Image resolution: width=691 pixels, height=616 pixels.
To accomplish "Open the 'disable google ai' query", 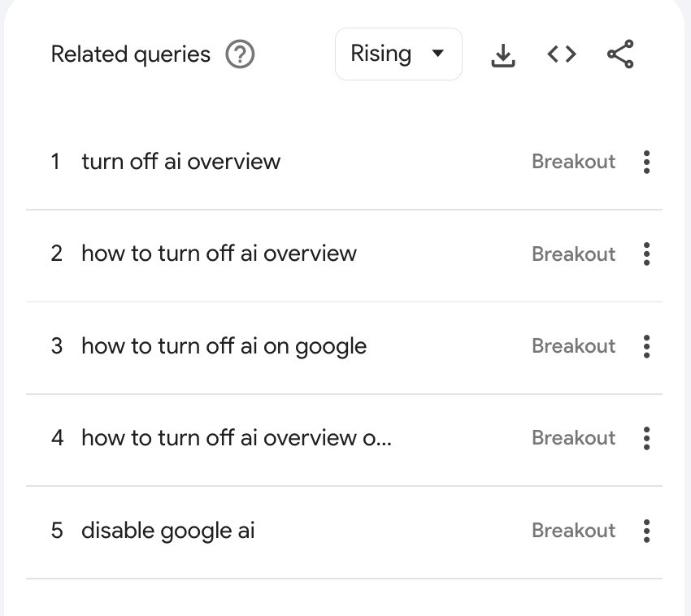I will pyautogui.click(x=168, y=531).
